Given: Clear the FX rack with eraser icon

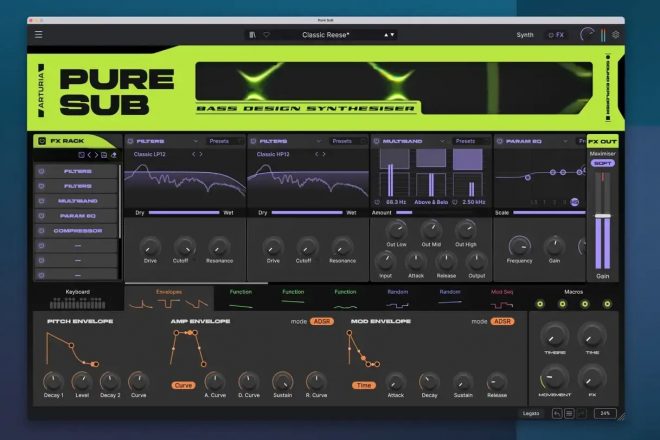Looking at the screenshot, I should [114, 155].
